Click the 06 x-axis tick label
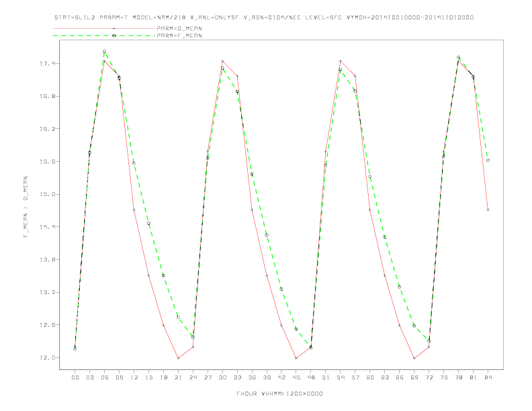The width and height of the screenshot is (532, 411). [105, 377]
